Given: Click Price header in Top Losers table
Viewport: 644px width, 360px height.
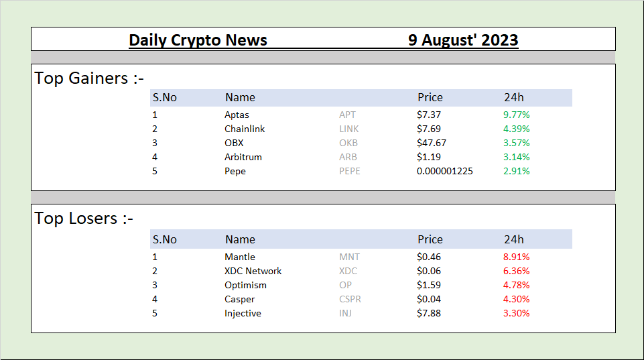Looking at the screenshot, I should click(x=430, y=239).
